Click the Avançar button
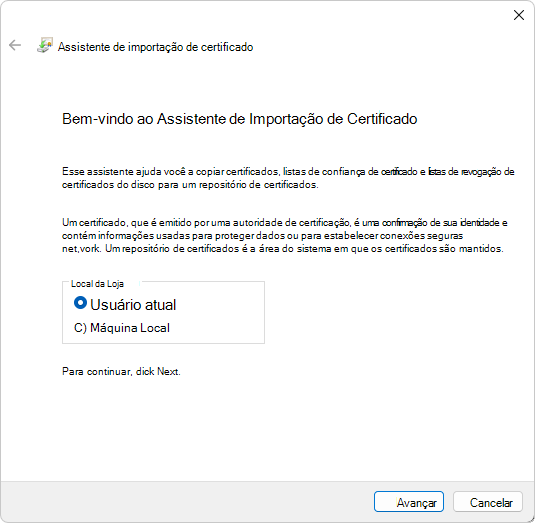This screenshot has width=535, height=523. click(409, 502)
